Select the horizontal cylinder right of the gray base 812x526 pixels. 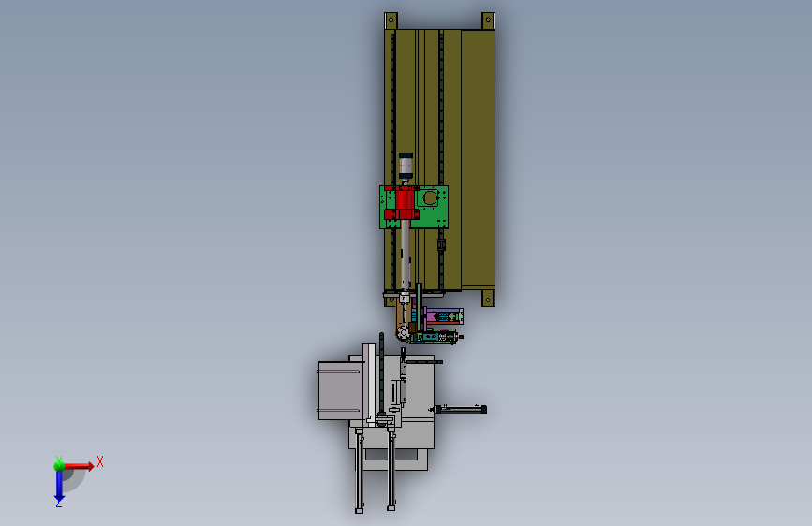pyautogui.click(x=461, y=410)
